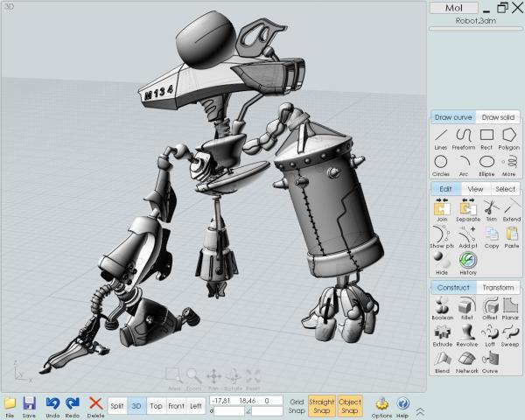The height and width of the screenshot is (420, 525).
Task: Select the Fillet tool
Action: tap(466, 309)
